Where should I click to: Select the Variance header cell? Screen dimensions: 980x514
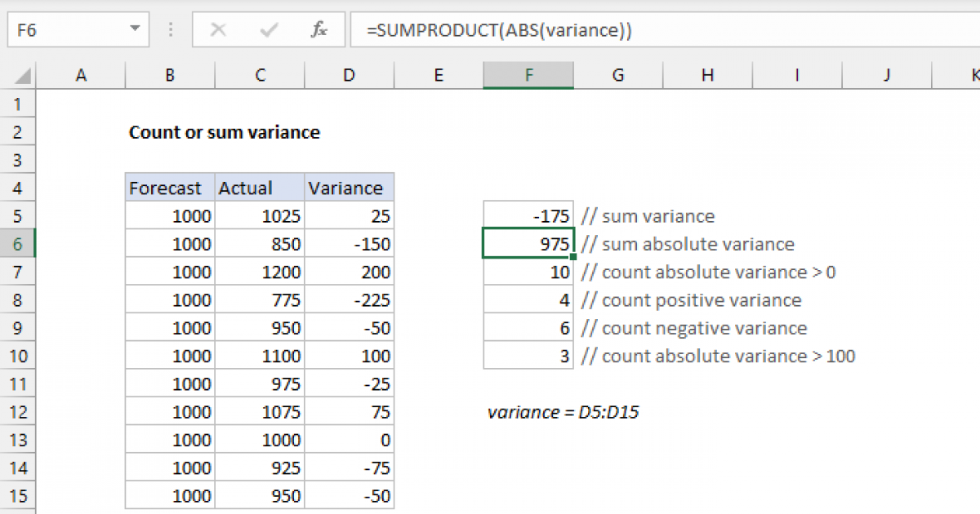pyautogui.click(x=349, y=188)
